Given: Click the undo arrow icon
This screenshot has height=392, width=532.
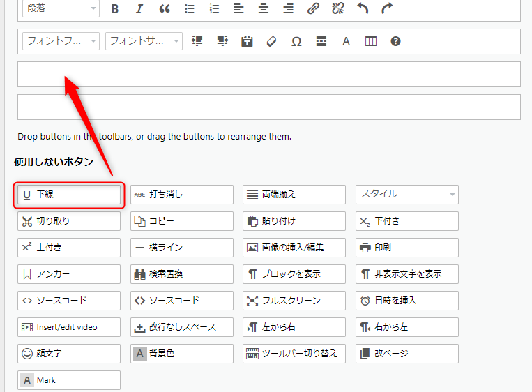Looking at the screenshot, I should coord(363,8).
